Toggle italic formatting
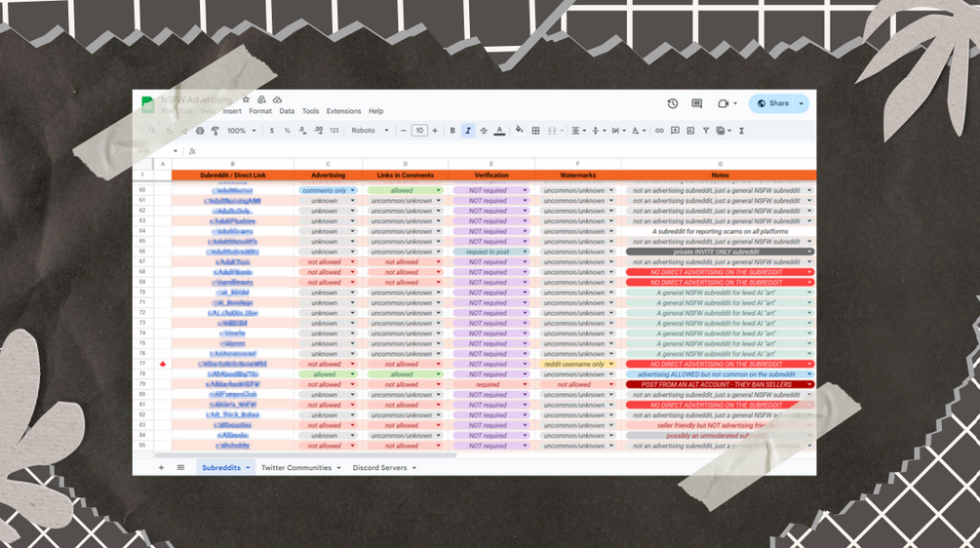The width and height of the screenshot is (980, 548). coord(467,131)
